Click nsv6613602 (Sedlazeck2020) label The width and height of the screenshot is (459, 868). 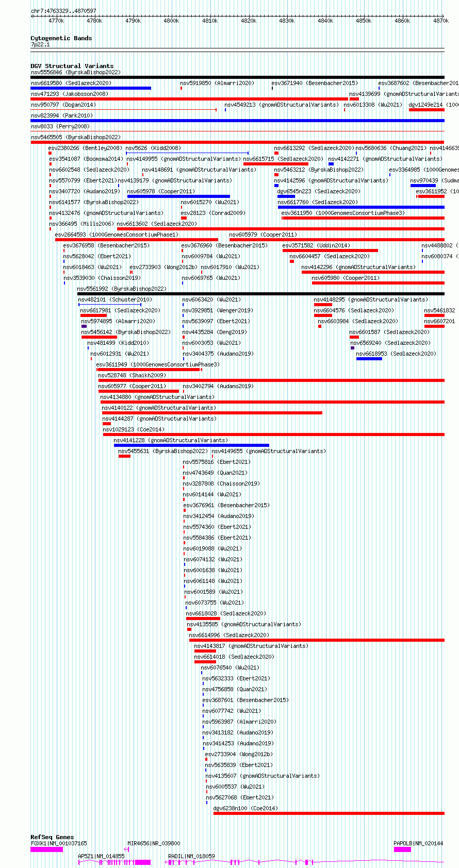pos(157,224)
